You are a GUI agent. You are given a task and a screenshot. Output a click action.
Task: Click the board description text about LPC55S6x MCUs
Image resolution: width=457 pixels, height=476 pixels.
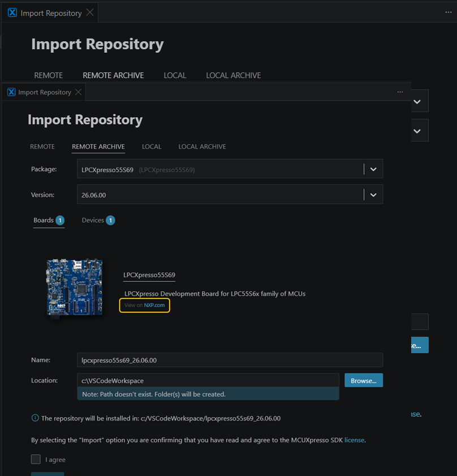point(215,294)
